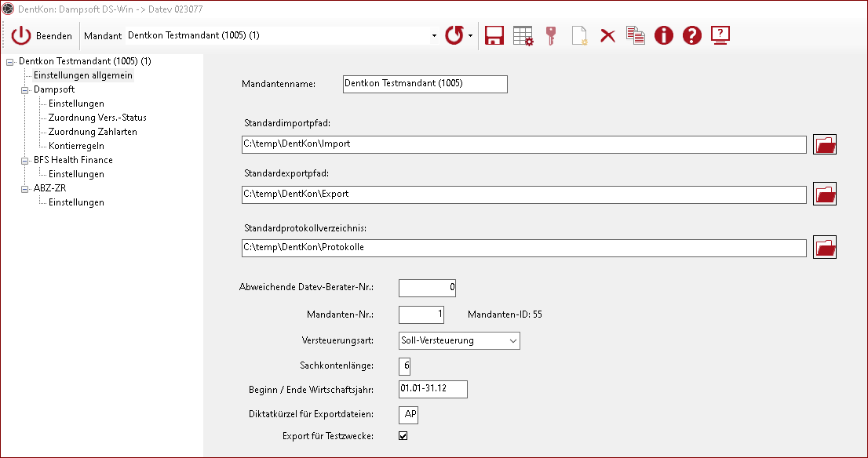Select Dentkon Testmandant (1005) (1) root label
868x458 pixels.
(x=85, y=61)
